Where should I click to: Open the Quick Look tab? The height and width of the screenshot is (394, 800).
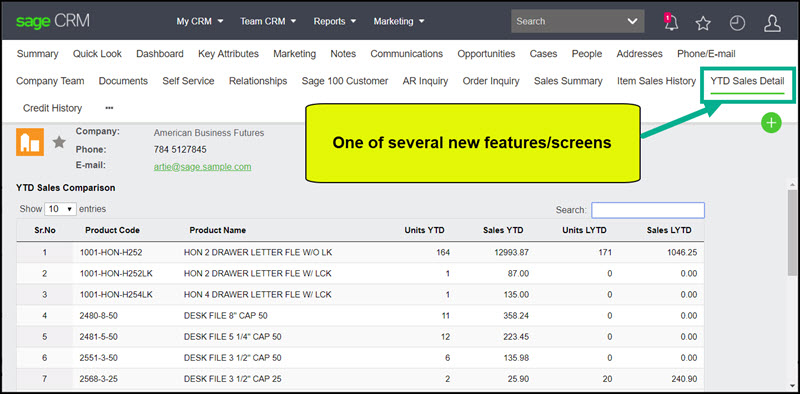pos(97,54)
